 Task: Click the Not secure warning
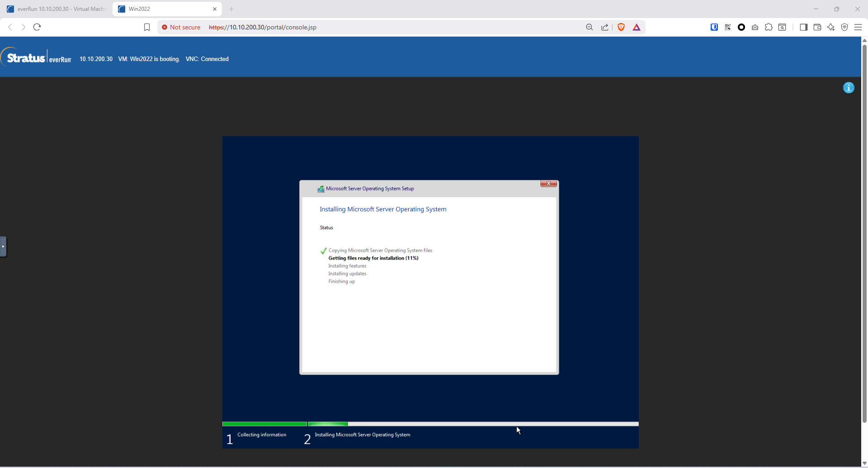point(181,27)
